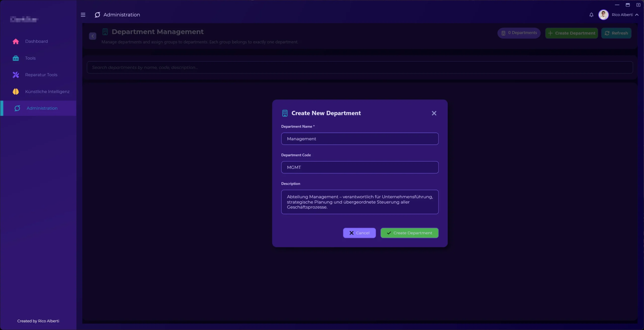Click the 0 Departments counter badge
The height and width of the screenshot is (330, 644).
518,33
